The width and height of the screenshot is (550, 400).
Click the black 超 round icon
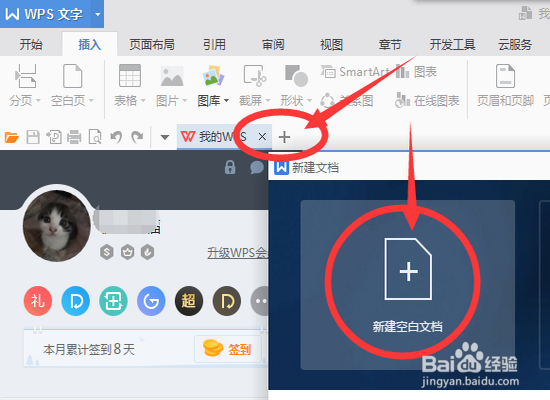point(189,301)
